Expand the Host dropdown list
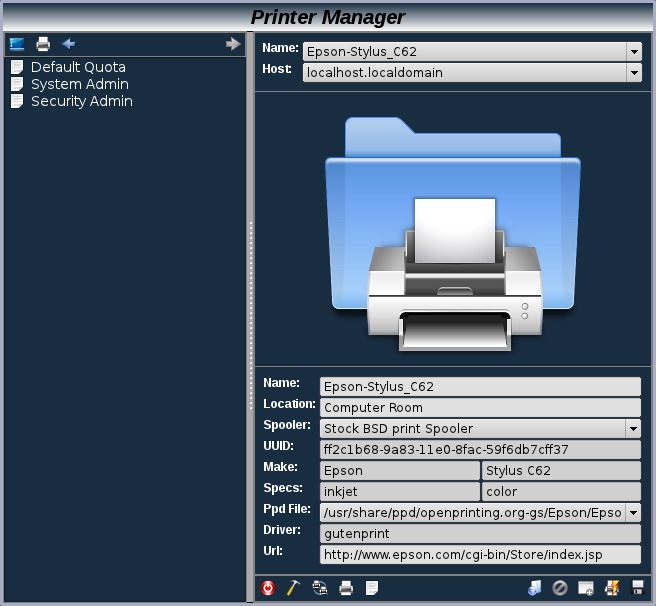The image size is (656, 606). point(634,72)
